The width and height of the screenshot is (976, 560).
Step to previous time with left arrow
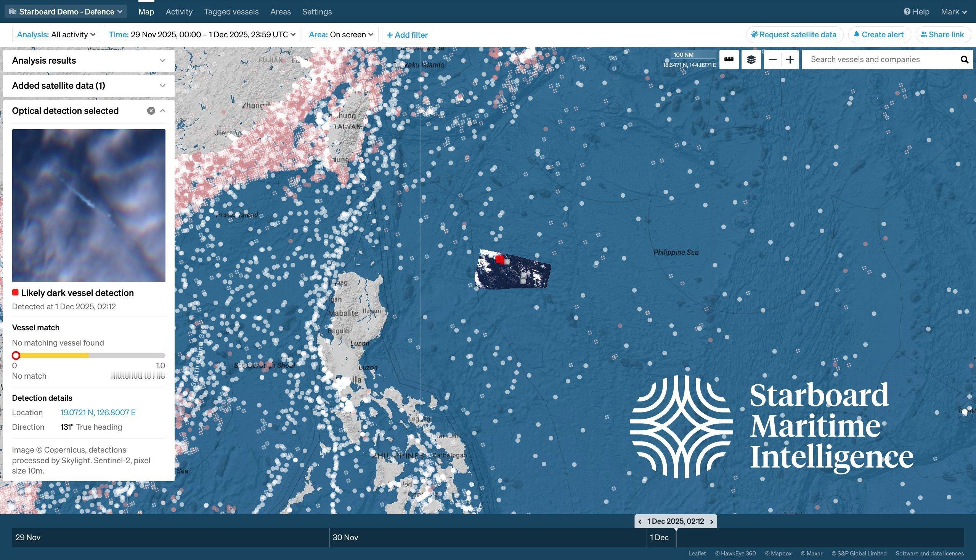tap(640, 522)
